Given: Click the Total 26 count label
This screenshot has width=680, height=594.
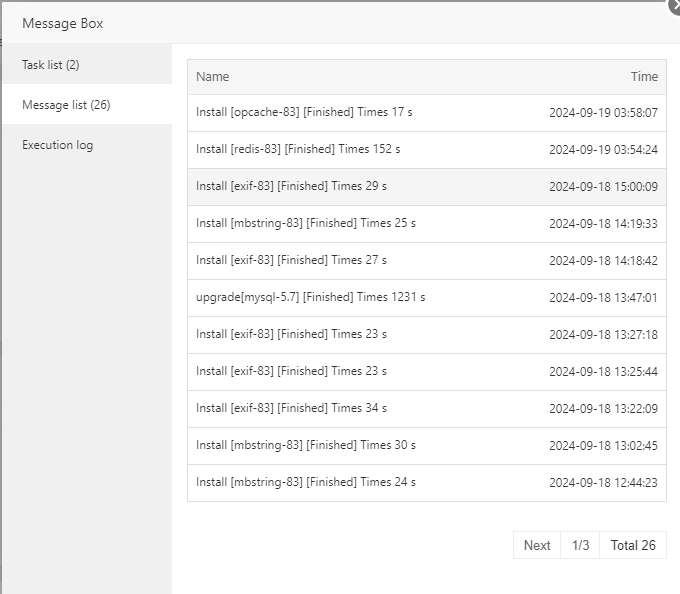Looking at the screenshot, I should click(x=633, y=545).
